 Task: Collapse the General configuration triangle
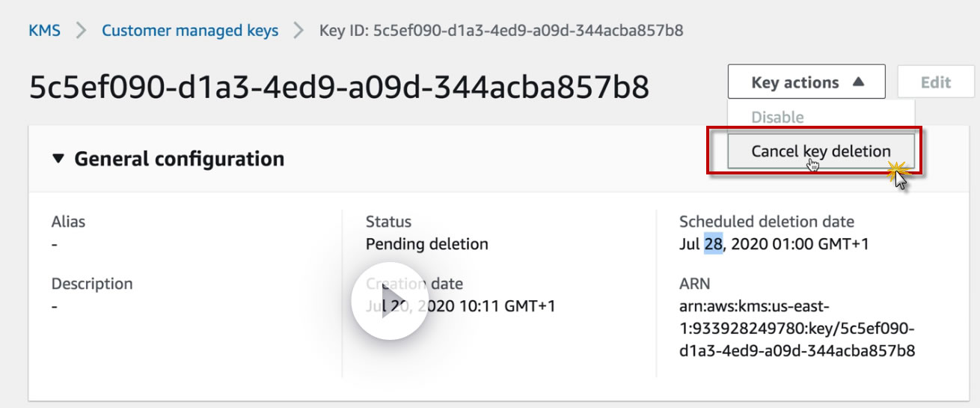58,159
